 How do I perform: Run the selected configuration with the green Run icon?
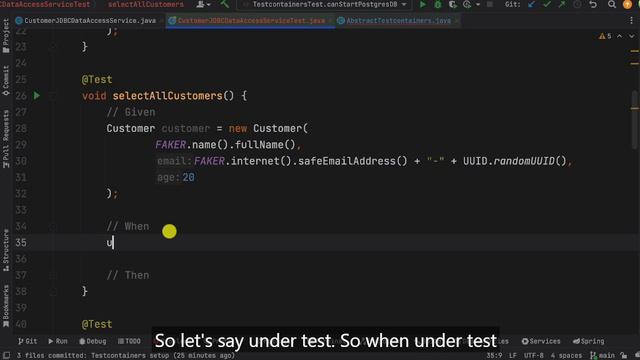[x=422, y=4]
